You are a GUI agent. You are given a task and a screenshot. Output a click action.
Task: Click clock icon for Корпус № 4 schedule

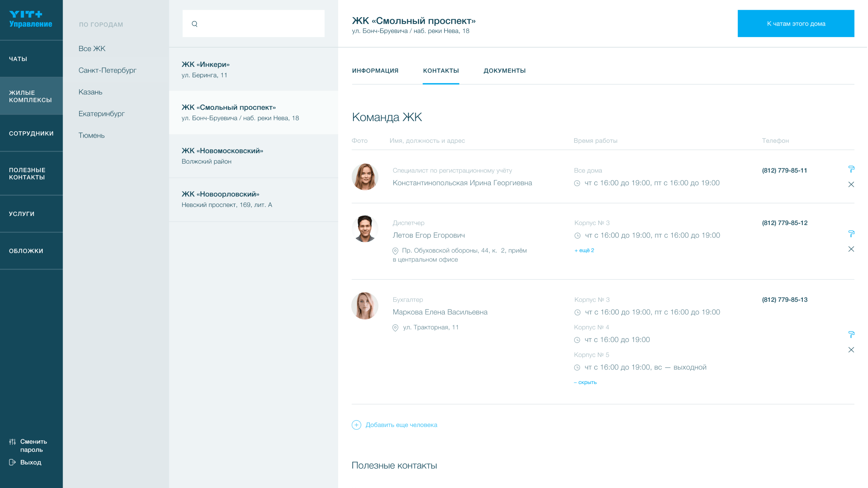point(577,340)
